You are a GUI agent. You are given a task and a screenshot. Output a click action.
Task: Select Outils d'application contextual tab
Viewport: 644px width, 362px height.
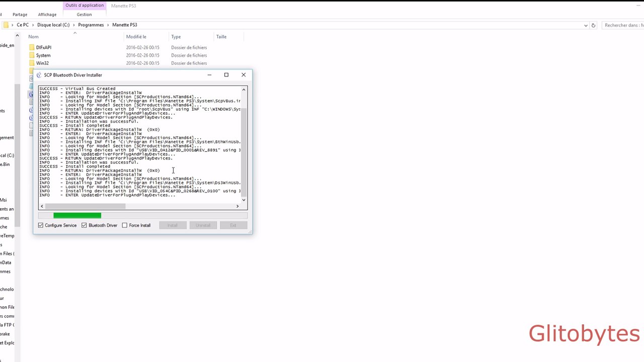pyautogui.click(x=85, y=6)
